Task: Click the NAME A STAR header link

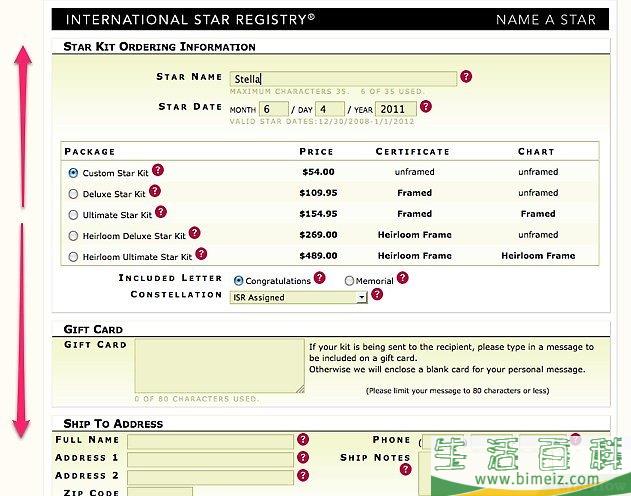Action: click(546, 20)
